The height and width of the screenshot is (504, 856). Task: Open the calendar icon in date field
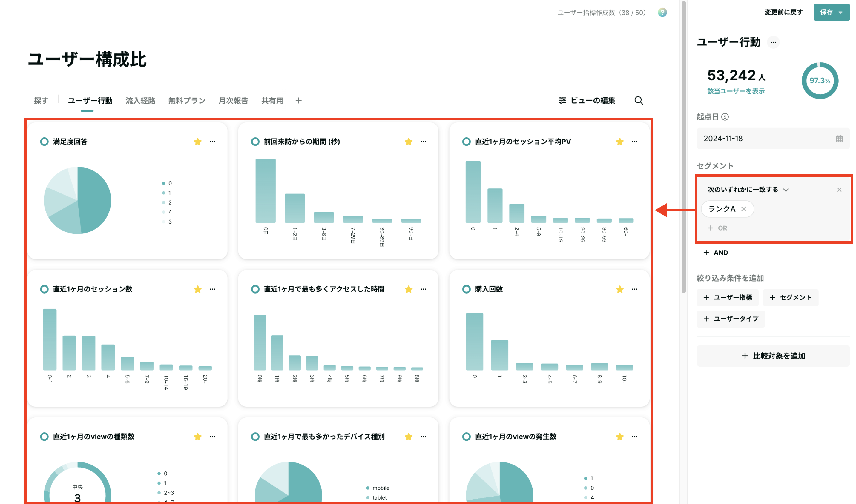tap(839, 139)
